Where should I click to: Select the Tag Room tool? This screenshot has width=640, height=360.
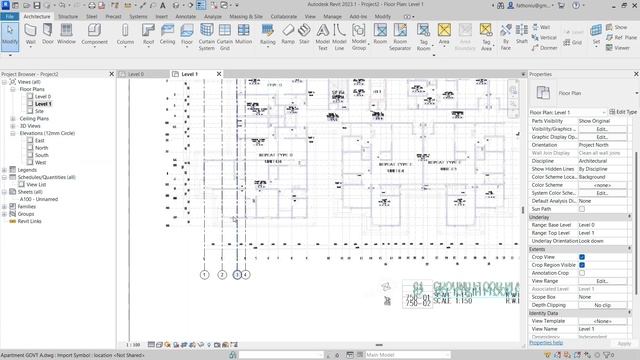(423, 37)
